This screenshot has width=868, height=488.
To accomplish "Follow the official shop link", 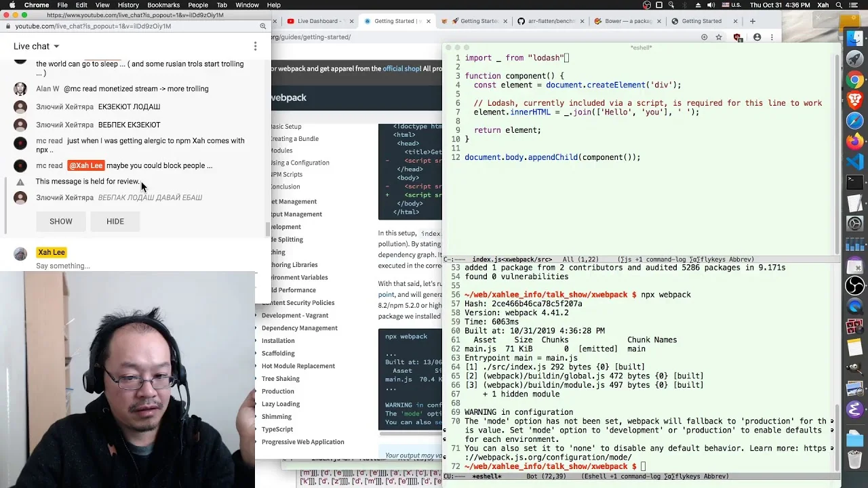I will pos(401,68).
